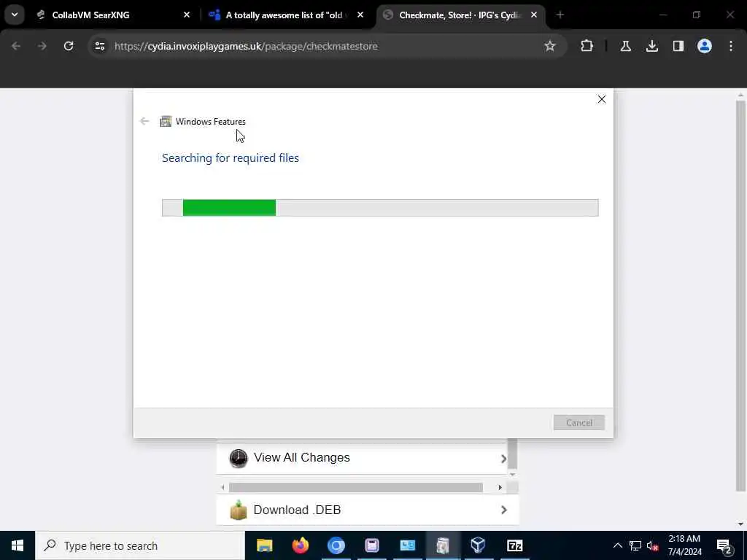
Task: Click the Windows Features title icon
Action: 166,122
